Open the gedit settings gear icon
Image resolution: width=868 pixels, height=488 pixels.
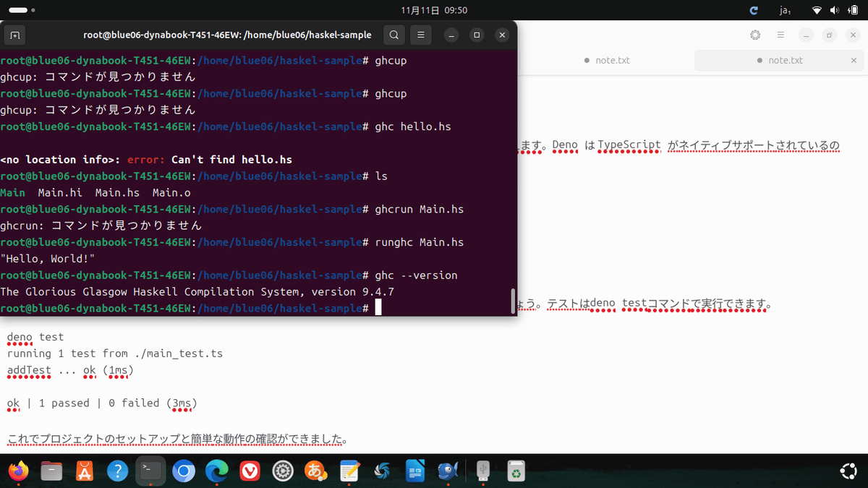click(755, 35)
